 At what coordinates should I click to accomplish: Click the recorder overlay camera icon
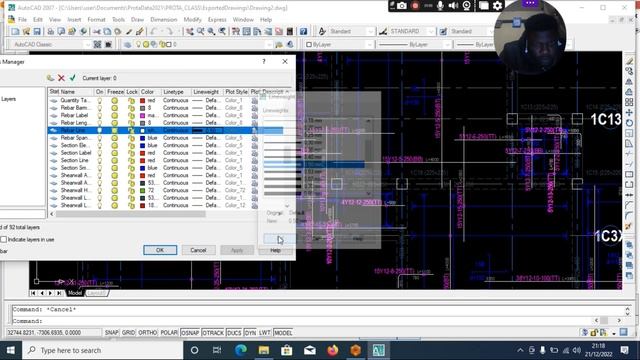(x=402, y=6)
